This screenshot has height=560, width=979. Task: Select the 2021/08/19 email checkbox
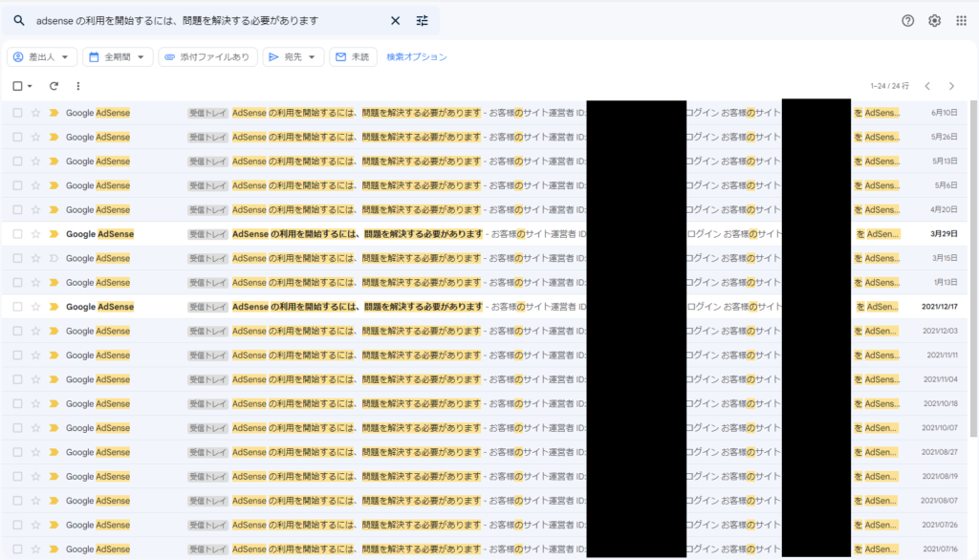pos(17,476)
